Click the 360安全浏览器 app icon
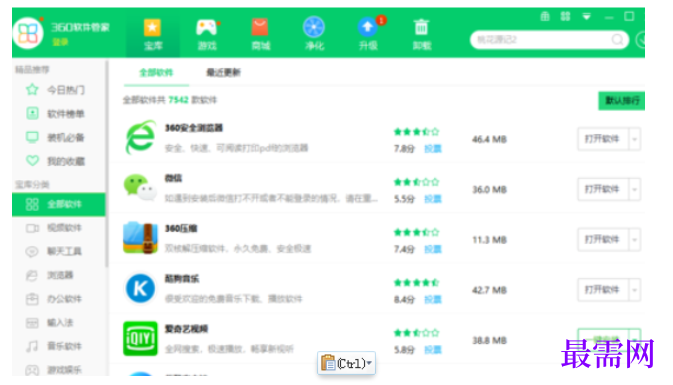 coord(140,137)
